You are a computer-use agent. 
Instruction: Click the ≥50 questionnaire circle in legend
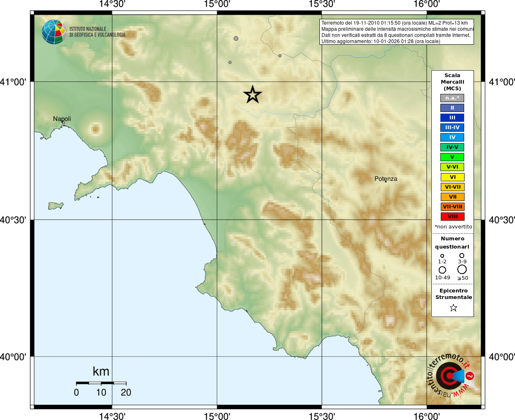coord(462,269)
